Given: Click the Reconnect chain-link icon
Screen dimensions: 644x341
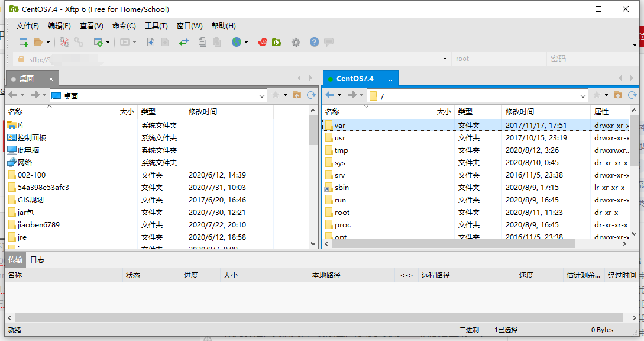Looking at the screenshot, I should coord(79,42).
